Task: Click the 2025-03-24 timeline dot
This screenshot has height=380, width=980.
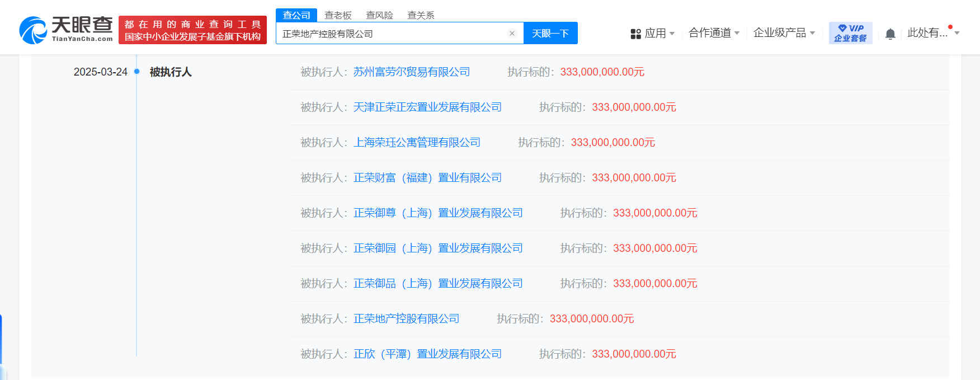Action: [136, 72]
